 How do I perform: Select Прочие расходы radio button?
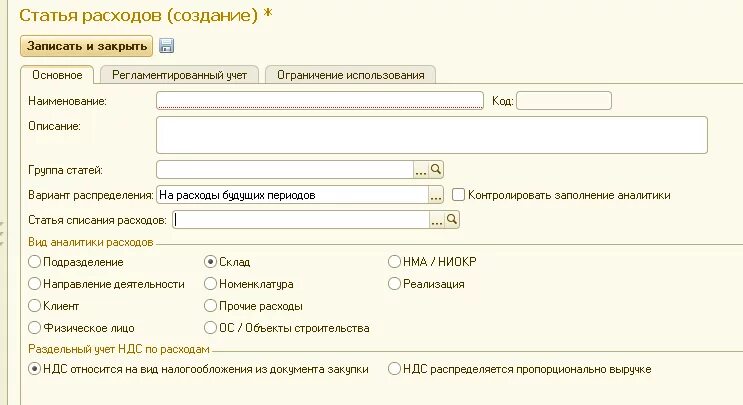click(210, 306)
